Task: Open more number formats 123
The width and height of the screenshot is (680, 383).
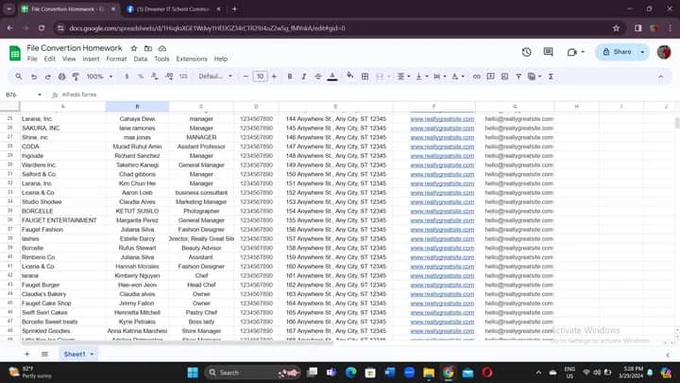Action: [x=183, y=76]
